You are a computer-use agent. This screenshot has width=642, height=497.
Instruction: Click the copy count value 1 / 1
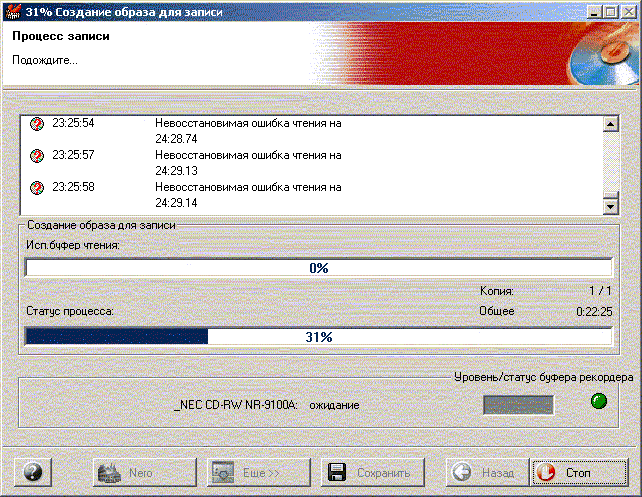pos(600,291)
